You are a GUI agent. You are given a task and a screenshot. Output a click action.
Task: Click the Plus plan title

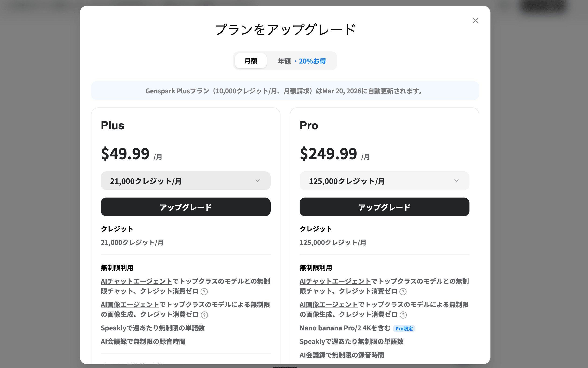pos(112,126)
